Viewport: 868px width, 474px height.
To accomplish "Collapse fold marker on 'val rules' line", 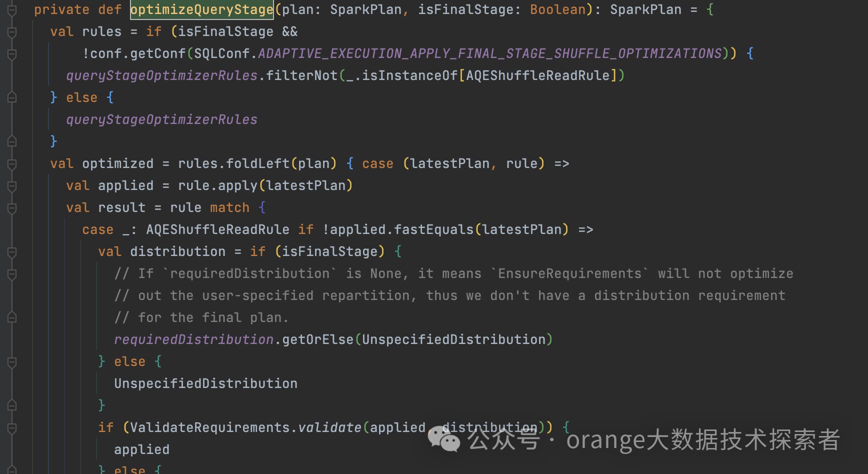I will point(12,32).
